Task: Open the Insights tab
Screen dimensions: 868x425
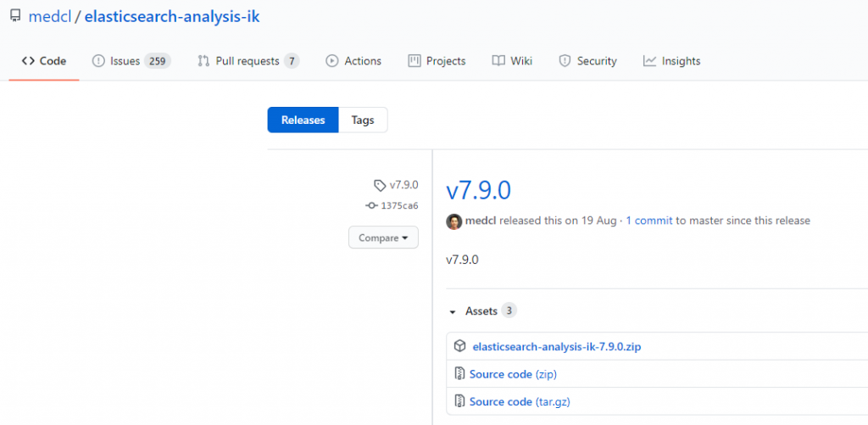Action: click(x=671, y=61)
